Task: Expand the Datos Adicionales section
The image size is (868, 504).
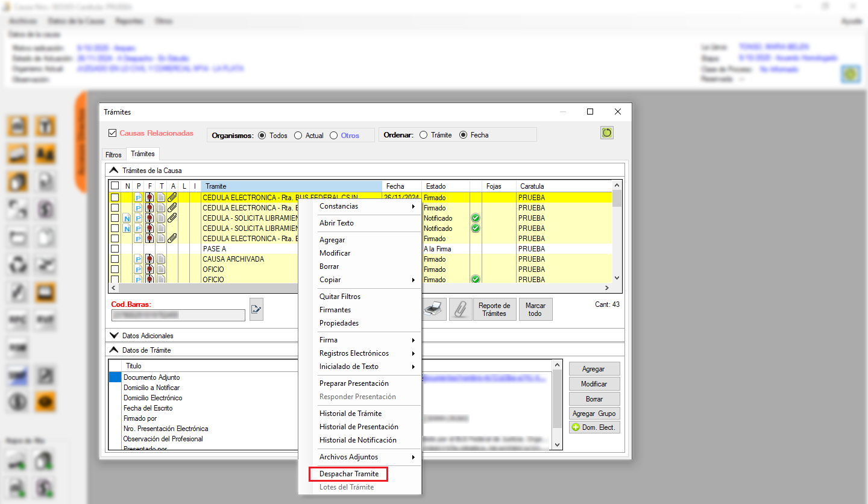Action: coord(113,335)
